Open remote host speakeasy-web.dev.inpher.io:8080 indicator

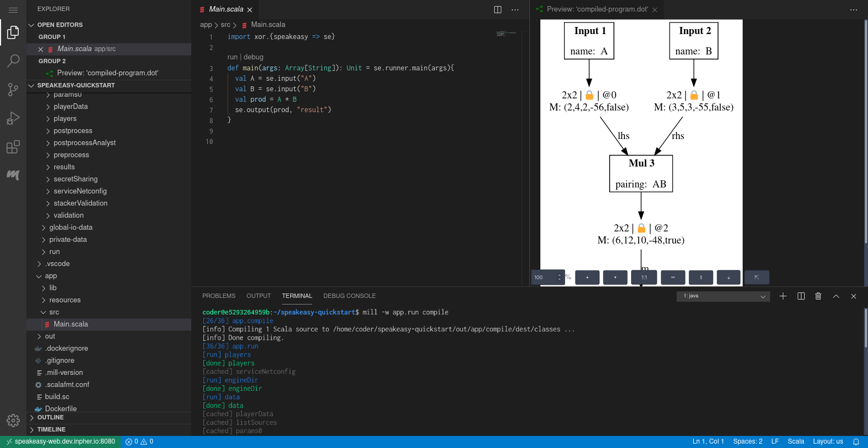click(x=60, y=442)
